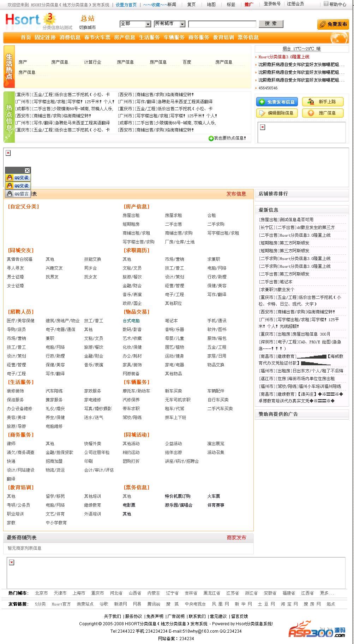
Task: Open Hsort分类信息3.0隆重上线 announcement
Action: click(x=284, y=57)
